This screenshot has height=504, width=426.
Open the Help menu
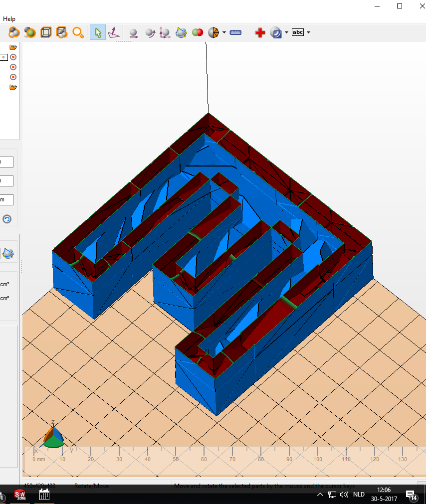click(x=9, y=19)
